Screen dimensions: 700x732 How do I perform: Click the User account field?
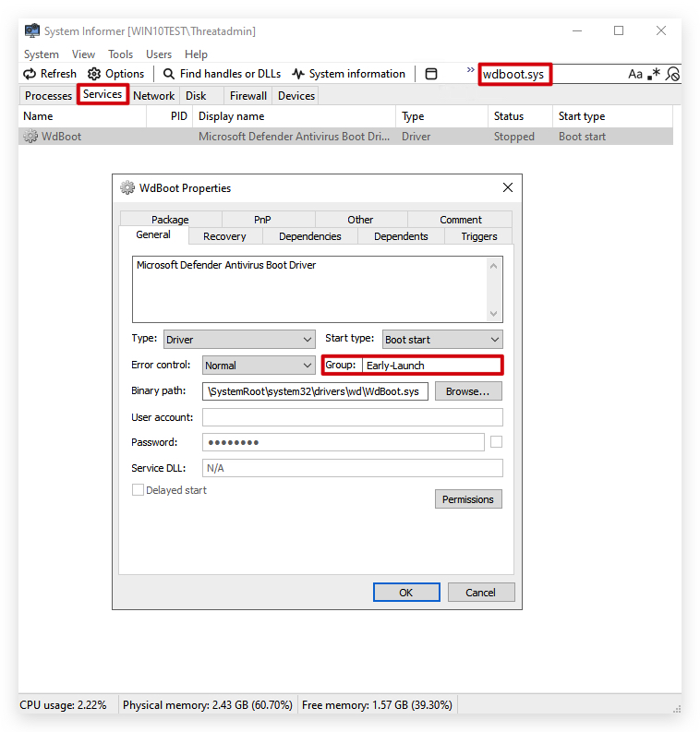[353, 417]
